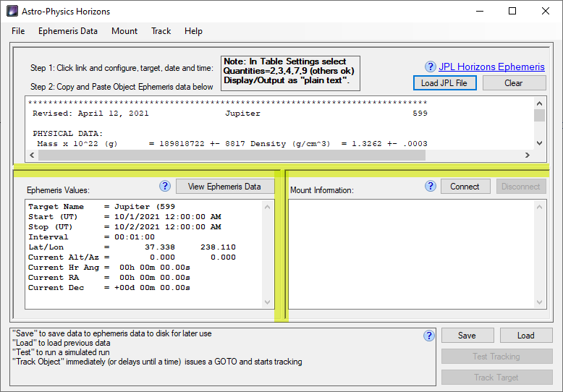Click the help icon beside the Connect button
Screen dimensions: 563x392
(430, 186)
